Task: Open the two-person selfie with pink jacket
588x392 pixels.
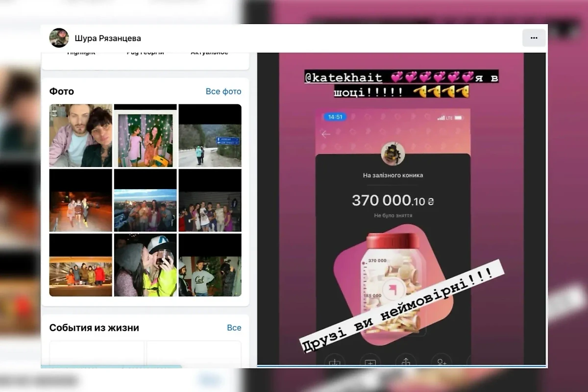Action: pyautogui.click(x=81, y=136)
